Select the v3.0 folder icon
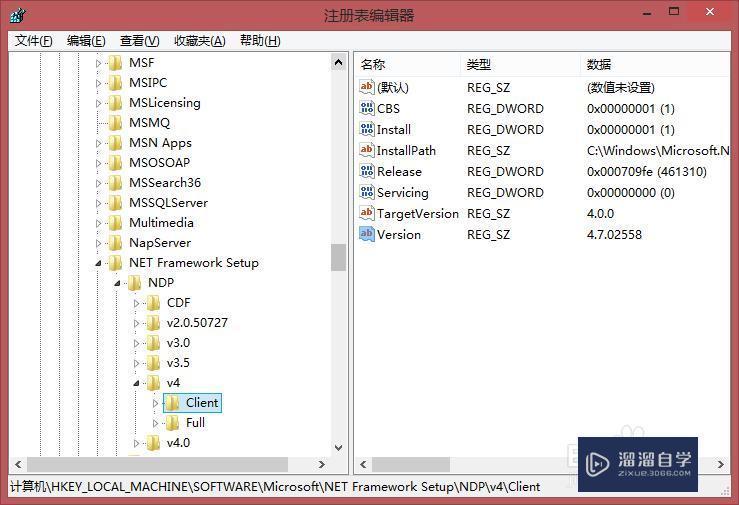This screenshot has width=739, height=505. 153,343
